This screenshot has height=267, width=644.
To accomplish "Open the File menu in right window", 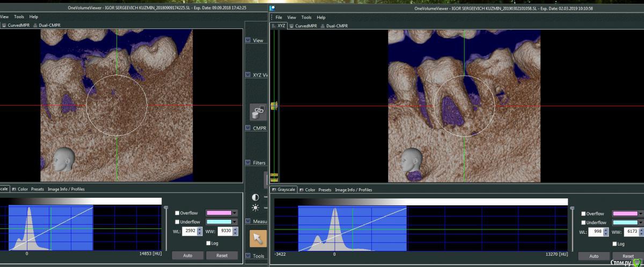I will pos(279,17).
